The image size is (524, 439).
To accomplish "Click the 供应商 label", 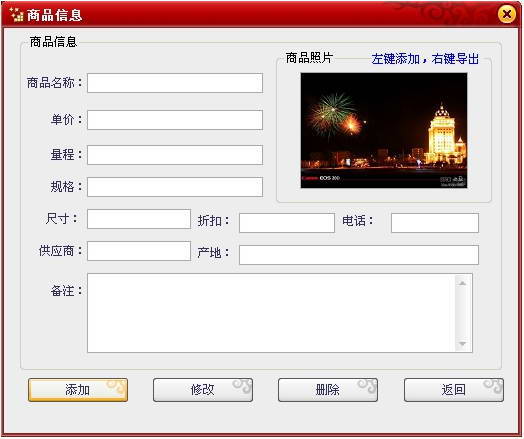I will click(x=60, y=251).
